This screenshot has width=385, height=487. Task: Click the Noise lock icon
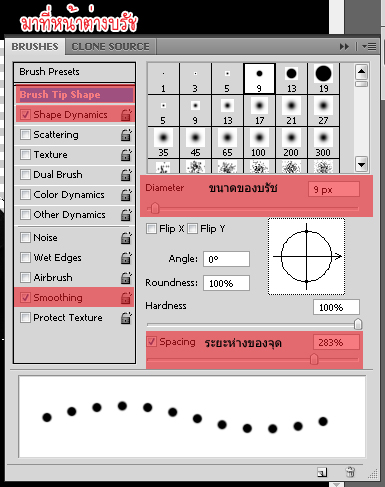point(126,238)
